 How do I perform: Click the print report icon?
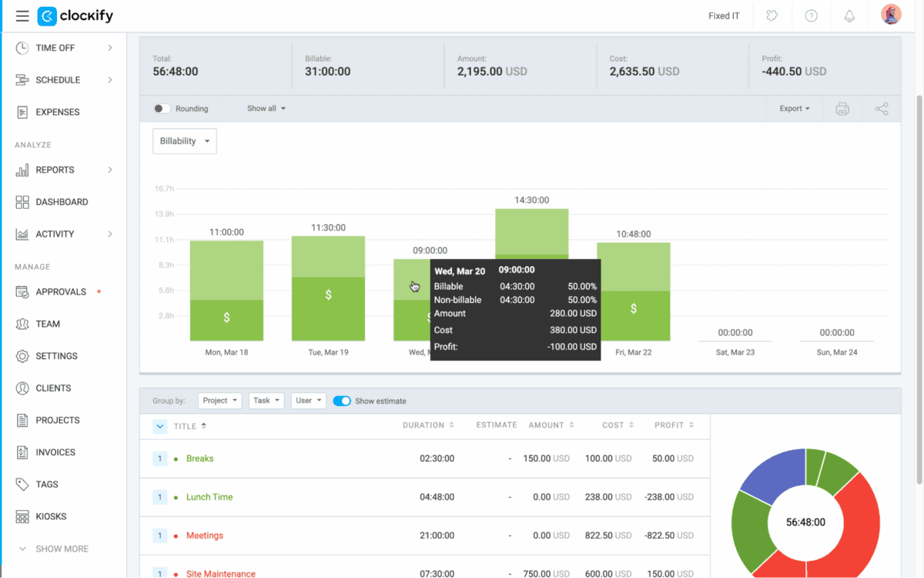pos(842,109)
